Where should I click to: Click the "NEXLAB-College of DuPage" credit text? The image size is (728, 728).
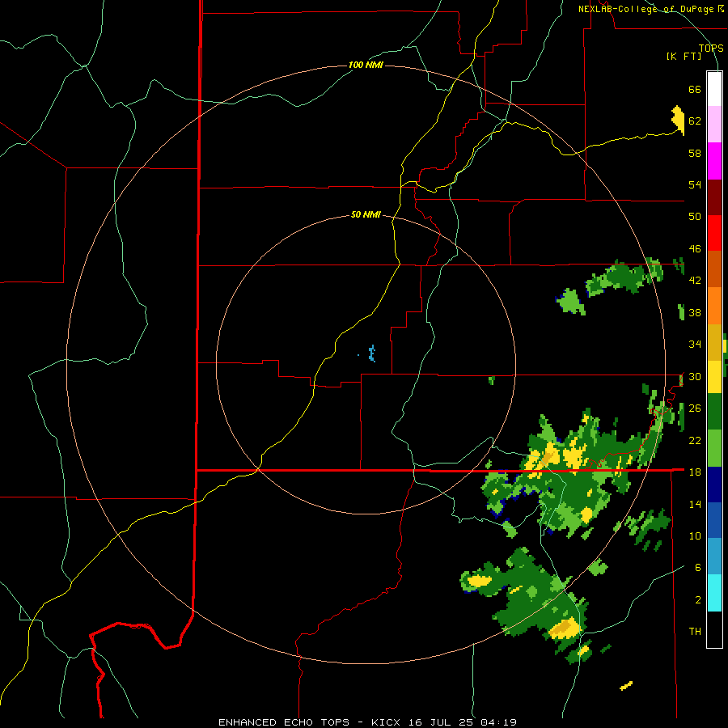tap(647, 9)
